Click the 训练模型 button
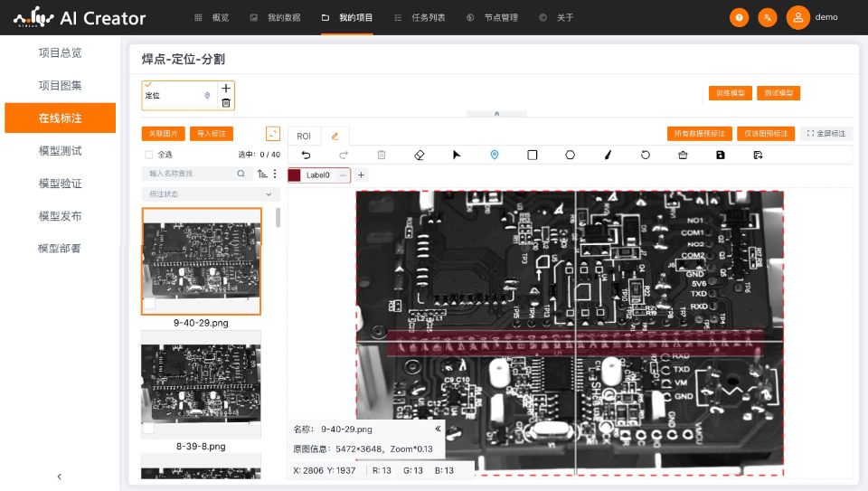868x491 pixels. pyautogui.click(x=731, y=93)
